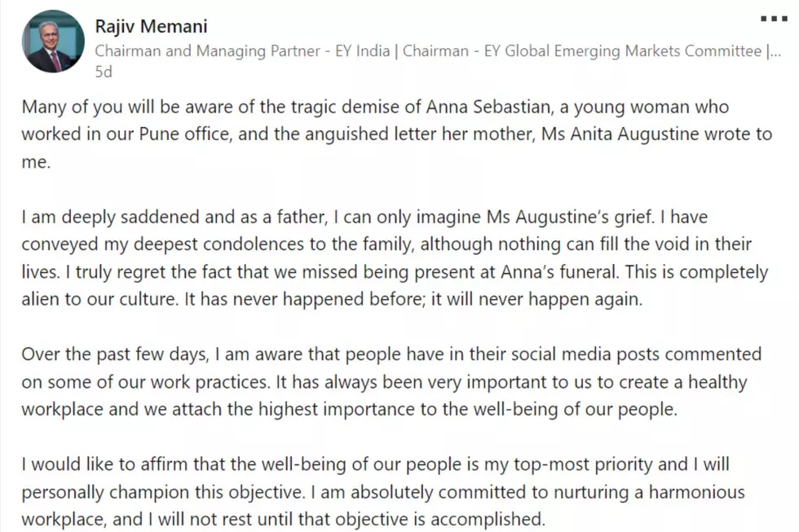Select the EY Global Emerging Markets Committee text
This screenshot has height=532, width=799.
point(622,51)
